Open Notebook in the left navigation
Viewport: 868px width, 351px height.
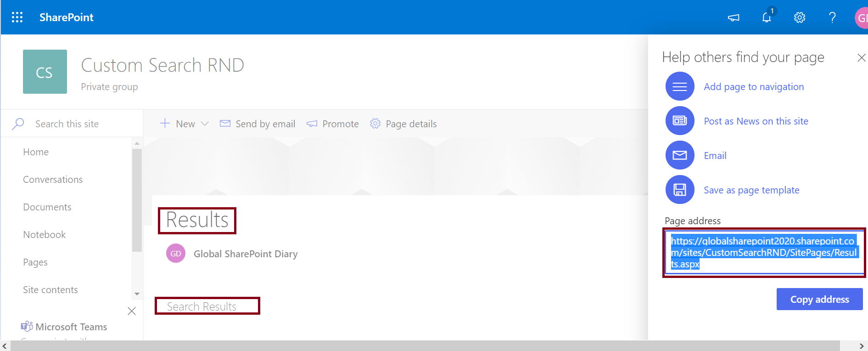click(x=45, y=235)
